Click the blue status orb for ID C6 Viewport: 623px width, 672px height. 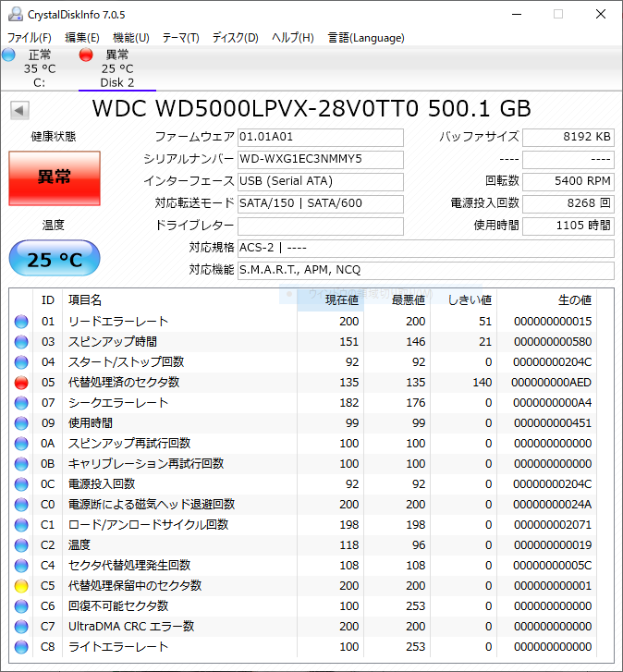pos(21,606)
